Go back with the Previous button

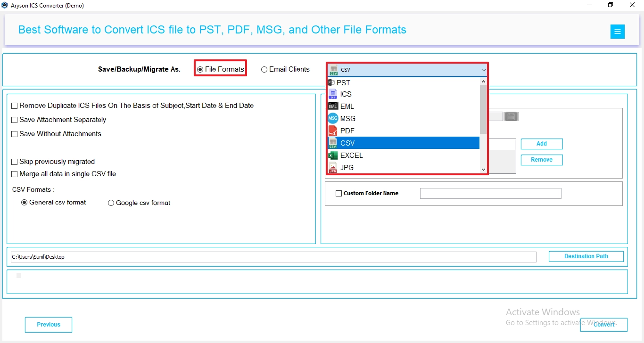click(x=49, y=325)
